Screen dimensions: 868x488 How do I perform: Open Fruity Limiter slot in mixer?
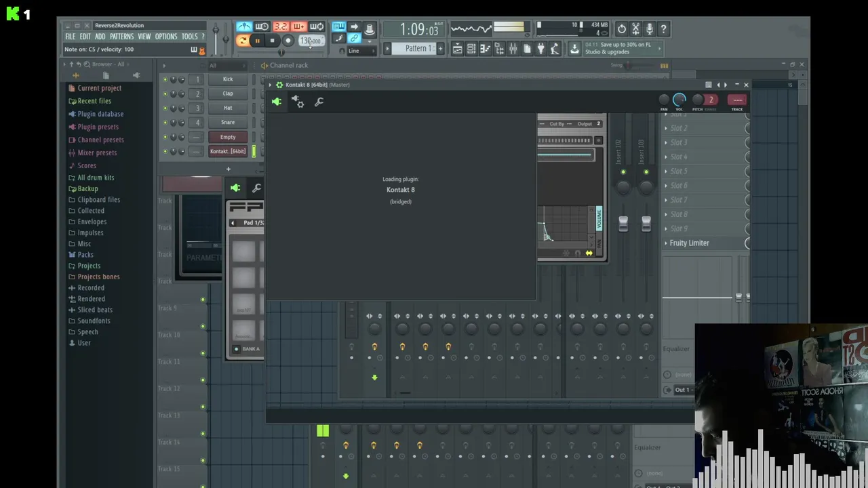point(690,243)
